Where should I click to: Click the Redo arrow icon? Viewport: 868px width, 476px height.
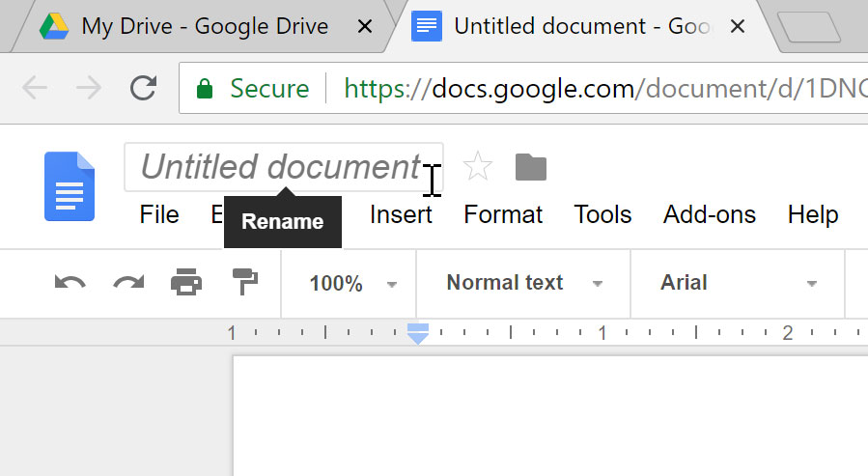point(127,283)
